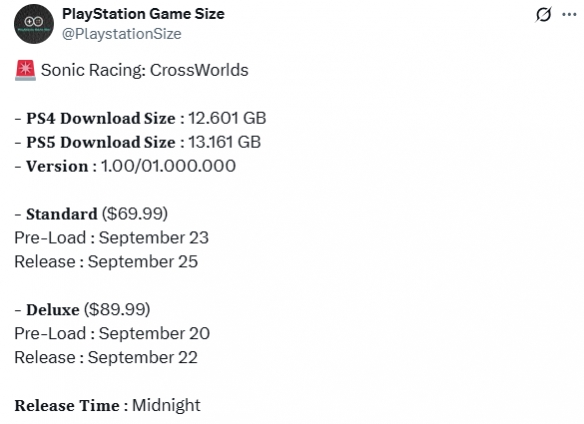This screenshot has height=424, width=584.
Task: Click the PlayStation Game Size display name
Action: pos(143,14)
